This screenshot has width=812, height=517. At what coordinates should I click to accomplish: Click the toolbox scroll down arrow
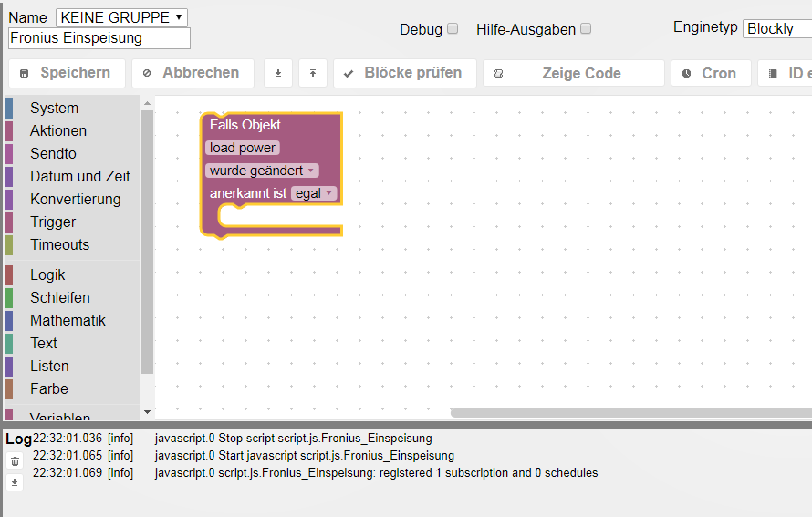click(x=147, y=412)
